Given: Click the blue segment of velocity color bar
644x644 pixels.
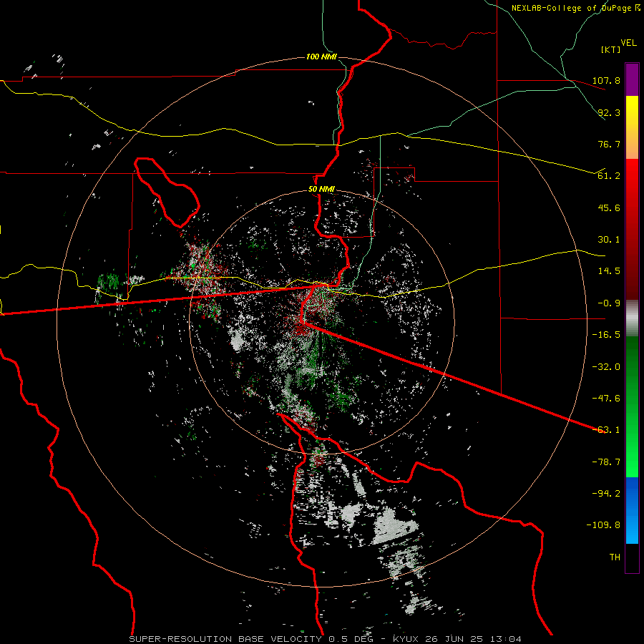Looking at the screenshot, I should [632, 510].
